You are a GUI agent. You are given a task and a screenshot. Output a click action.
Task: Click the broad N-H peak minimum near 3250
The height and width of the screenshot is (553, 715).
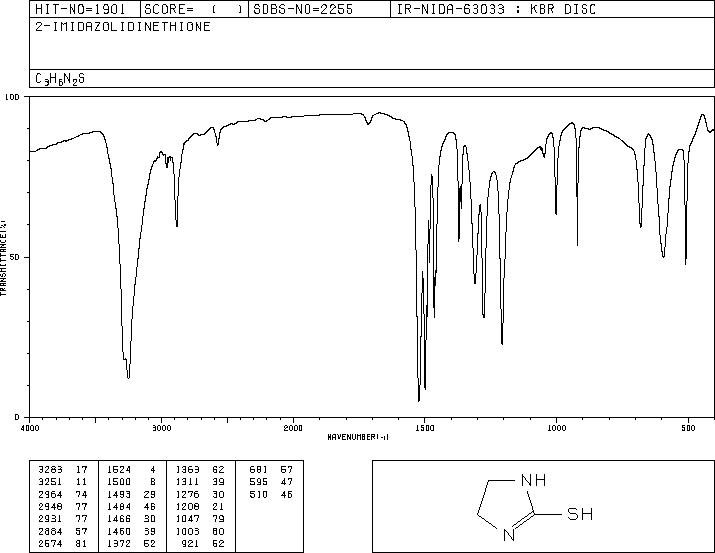point(129,377)
